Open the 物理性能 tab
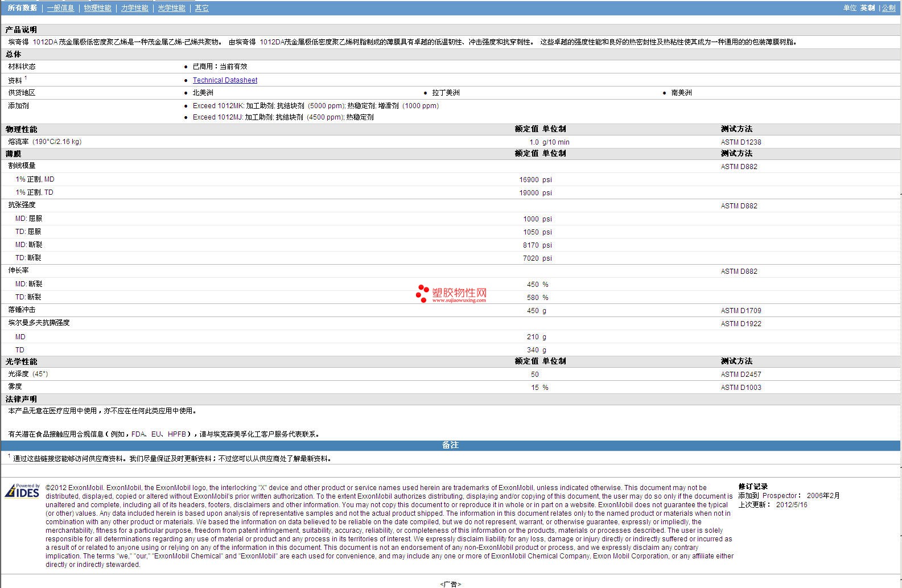 click(x=97, y=8)
